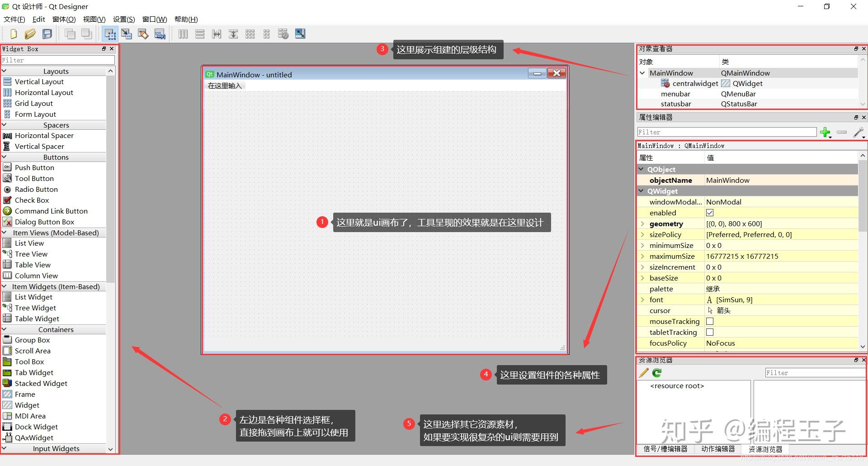The height and width of the screenshot is (466, 868).
Task: Enable the mouseTracking checkbox
Action: tap(710, 321)
